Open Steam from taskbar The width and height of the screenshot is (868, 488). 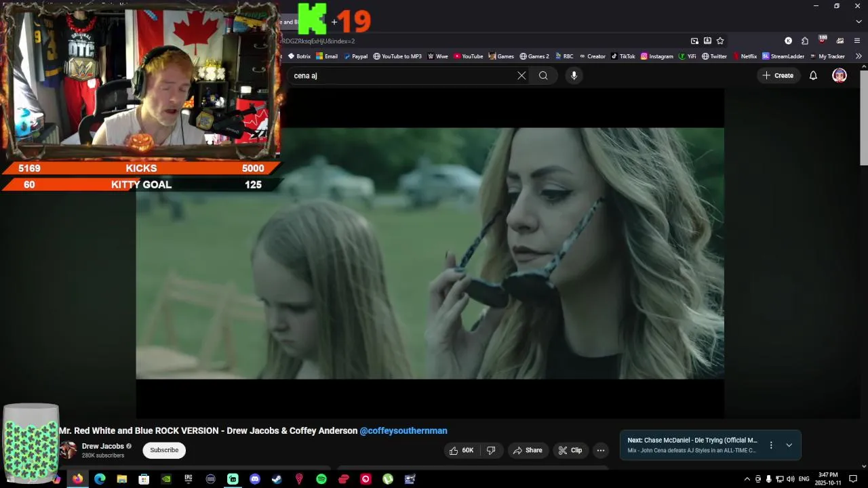click(277, 479)
